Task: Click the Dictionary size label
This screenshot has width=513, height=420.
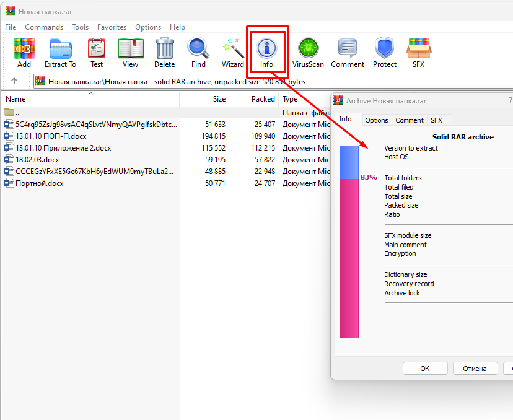Action: pyautogui.click(x=405, y=274)
